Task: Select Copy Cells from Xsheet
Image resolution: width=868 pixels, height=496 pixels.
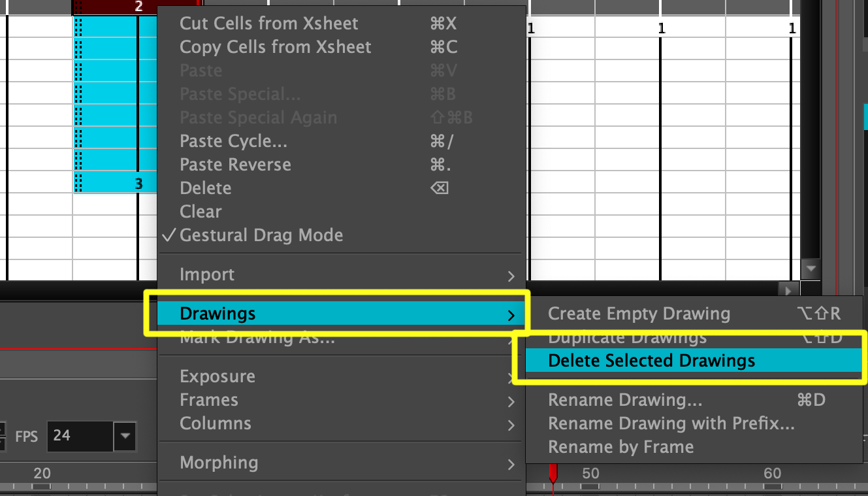Action: point(275,46)
